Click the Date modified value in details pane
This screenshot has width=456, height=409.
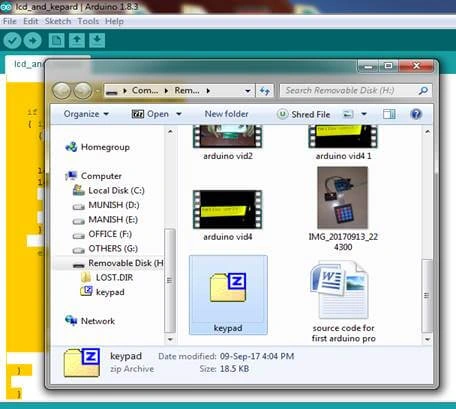click(x=257, y=356)
